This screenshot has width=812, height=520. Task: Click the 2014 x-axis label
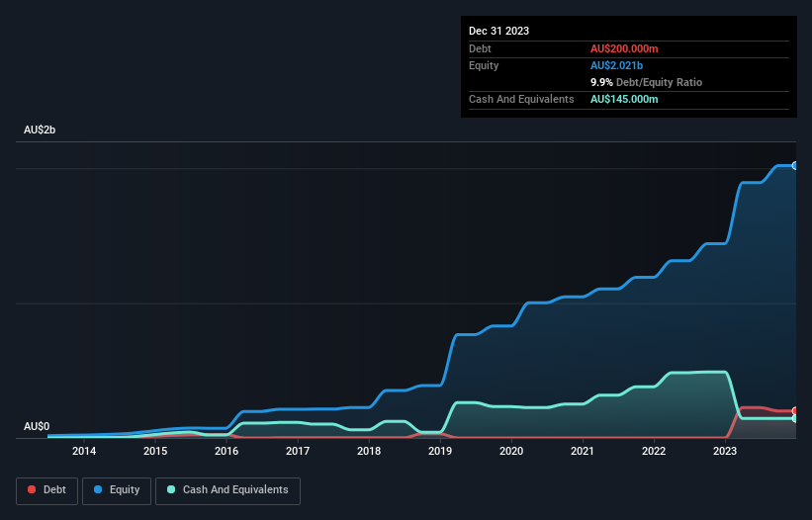click(84, 451)
